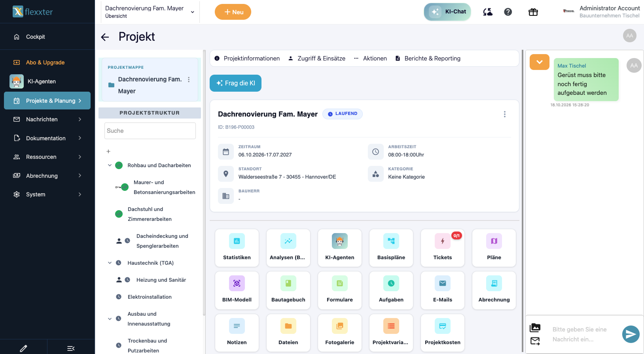Open the Bautagebuch tile
Screen dimensions: 644x354
click(x=288, y=290)
